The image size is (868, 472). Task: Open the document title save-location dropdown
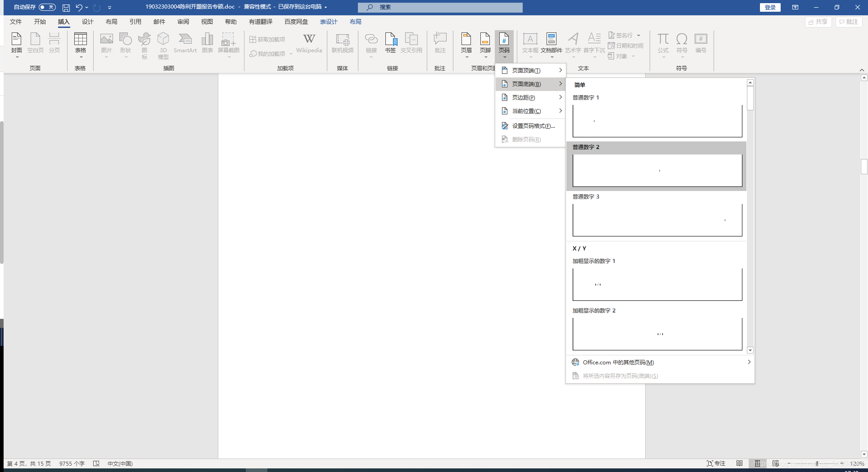(x=325, y=7)
